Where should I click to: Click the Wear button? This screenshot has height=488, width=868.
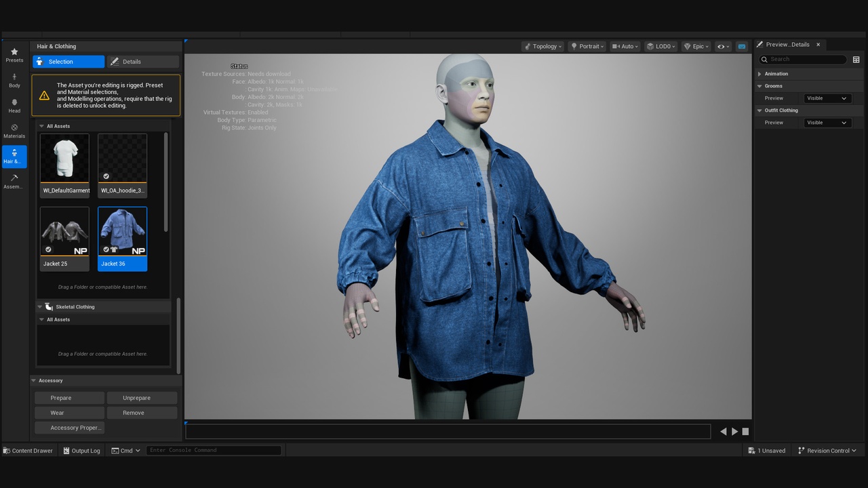pos(68,413)
